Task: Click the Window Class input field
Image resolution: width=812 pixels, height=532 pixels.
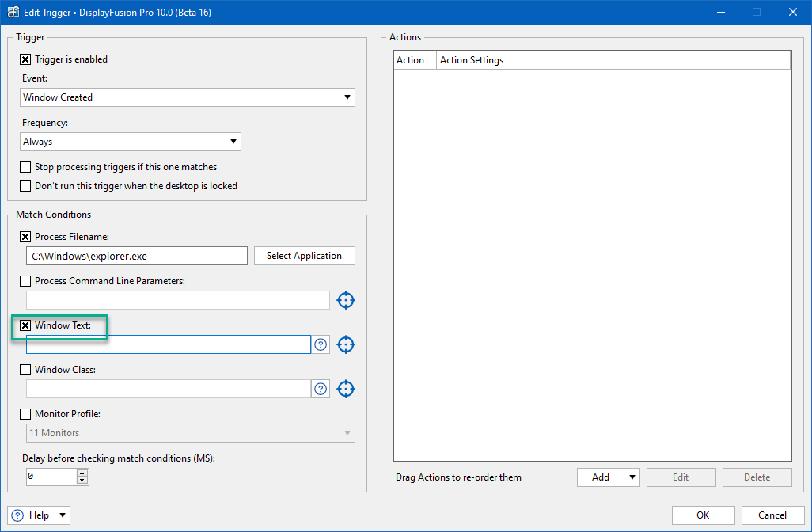Action: pyautogui.click(x=169, y=389)
